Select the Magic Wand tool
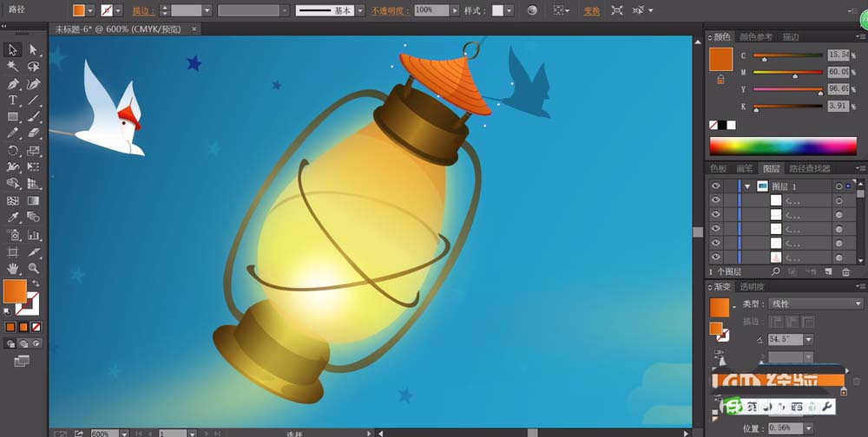 13,67
